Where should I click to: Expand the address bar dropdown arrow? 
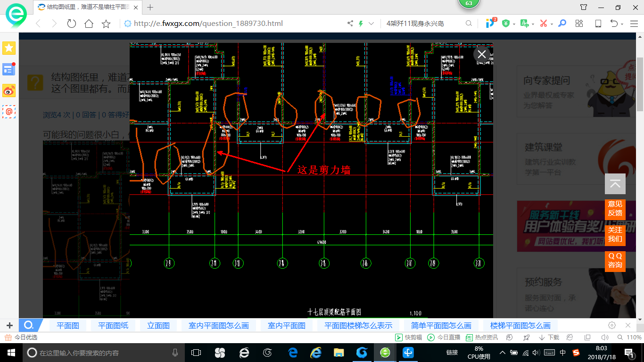372,24
